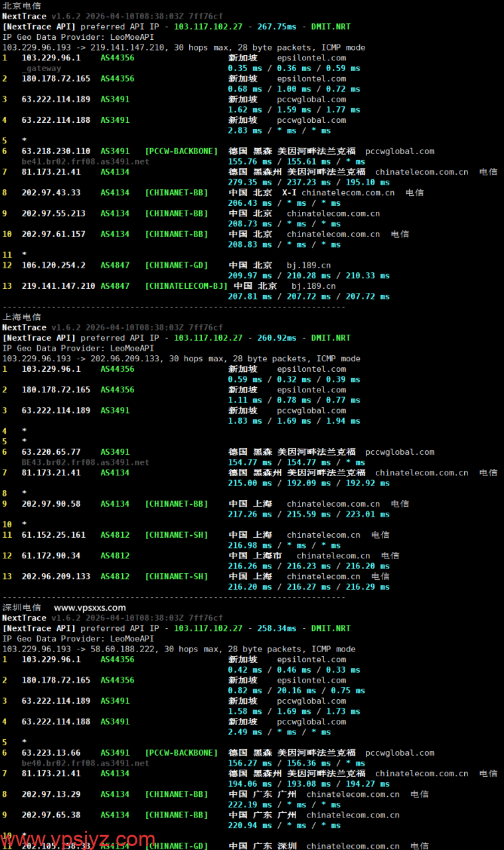Click the 258.34ms API latency value
The image size is (504, 850).
point(276,628)
